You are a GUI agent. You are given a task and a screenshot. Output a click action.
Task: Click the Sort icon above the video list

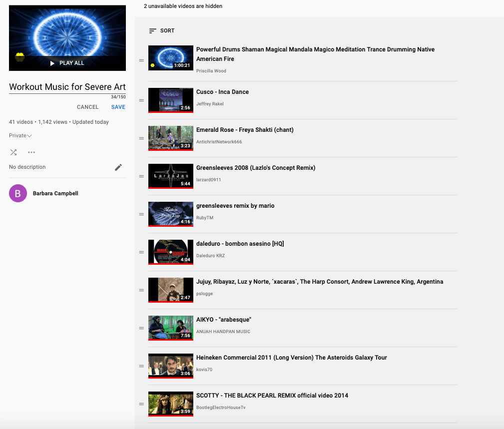click(x=153, y=31)
